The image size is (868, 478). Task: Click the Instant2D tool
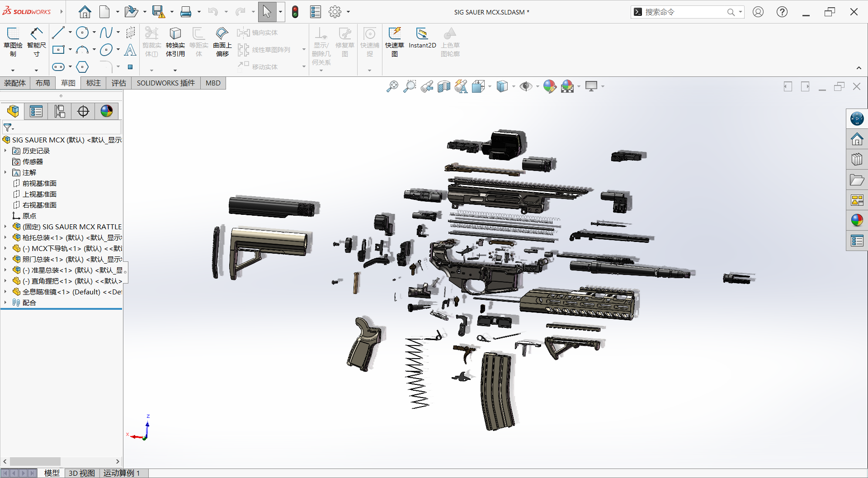point(422,38)
